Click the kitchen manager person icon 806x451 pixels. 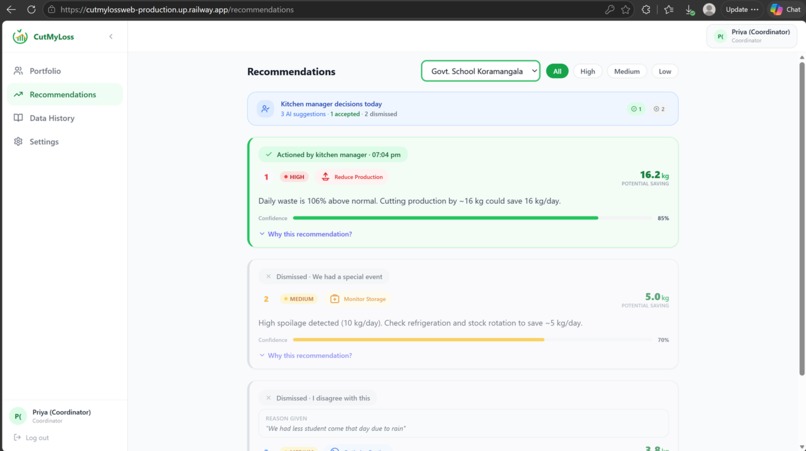point(265,109)
